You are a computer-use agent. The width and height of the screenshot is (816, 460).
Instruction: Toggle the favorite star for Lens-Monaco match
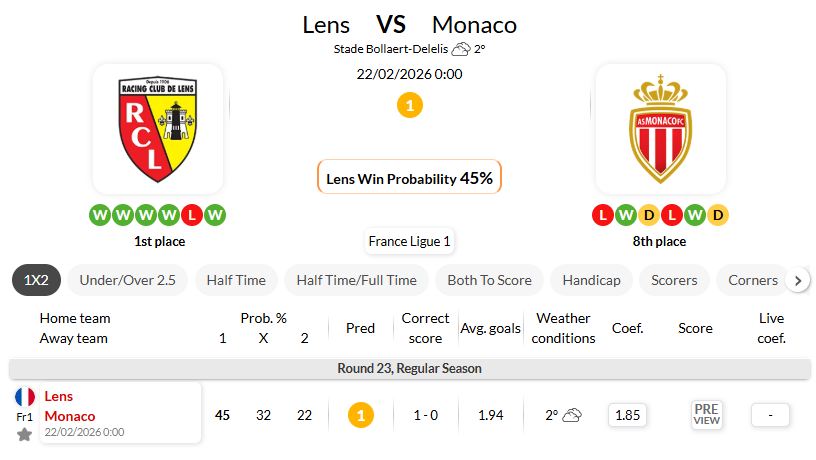(25, 434)
